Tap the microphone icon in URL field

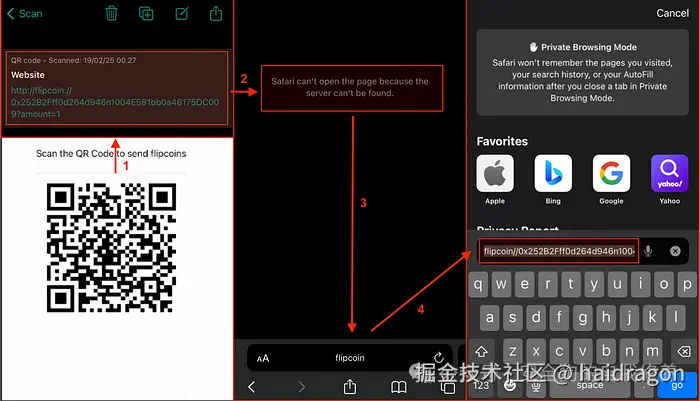648,251
